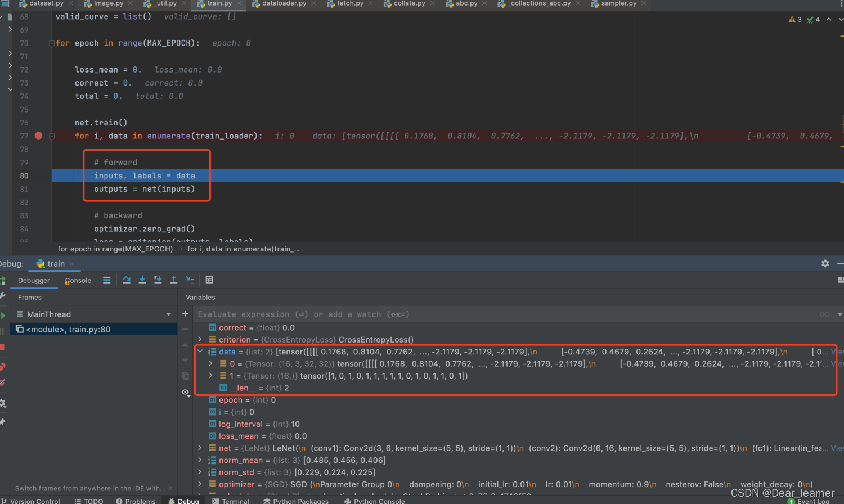Close the train debug session tab

(73, 264)
